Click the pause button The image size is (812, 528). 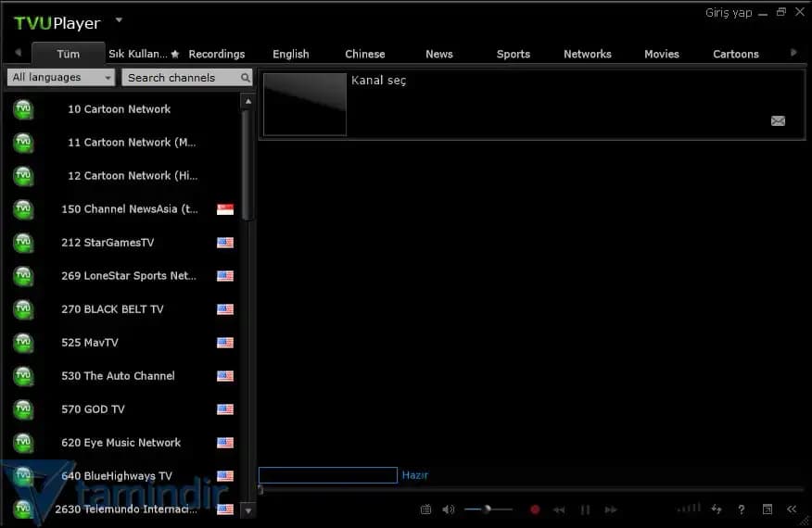pos(585,509)
